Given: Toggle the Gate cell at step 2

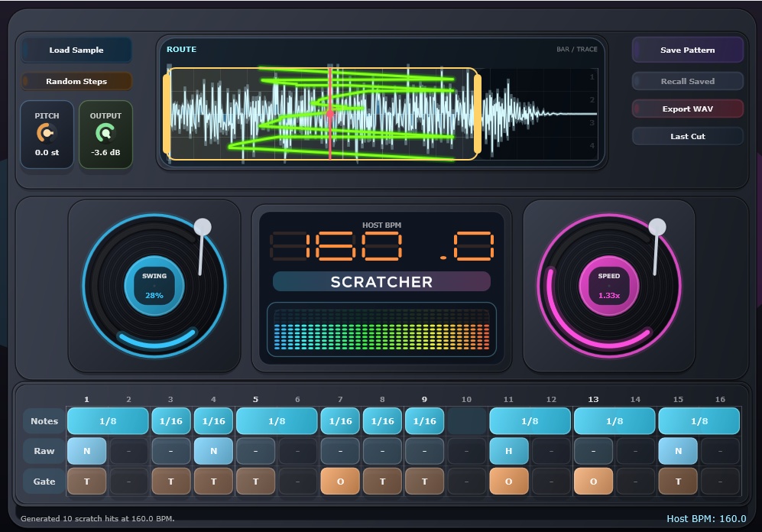Looking at the screenshot, I should pos(128,482).
